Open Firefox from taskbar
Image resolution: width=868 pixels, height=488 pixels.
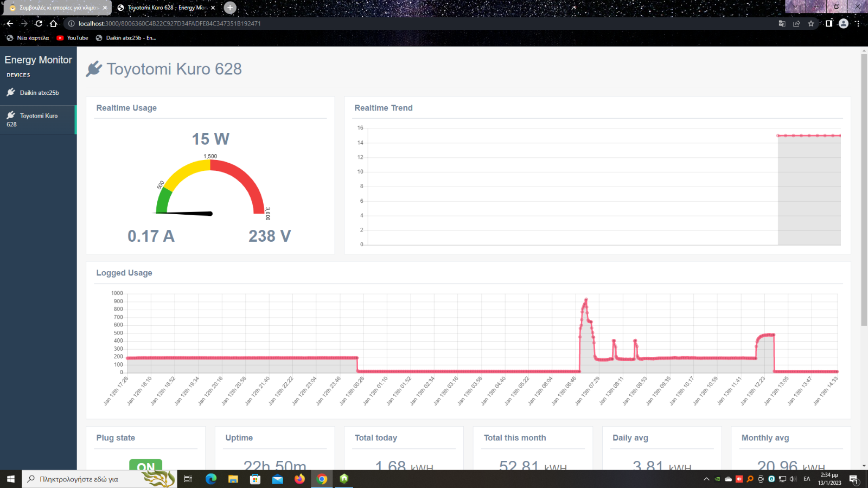pos(299,479)
